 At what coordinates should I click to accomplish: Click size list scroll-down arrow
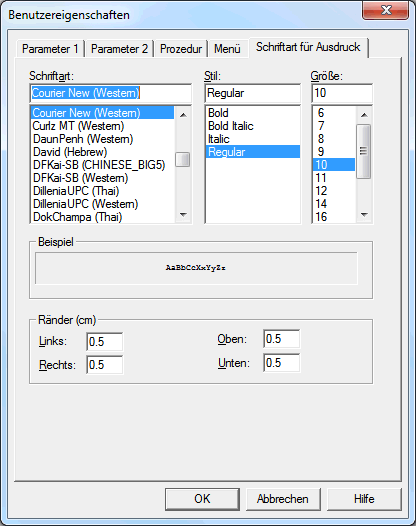[364, 215]
